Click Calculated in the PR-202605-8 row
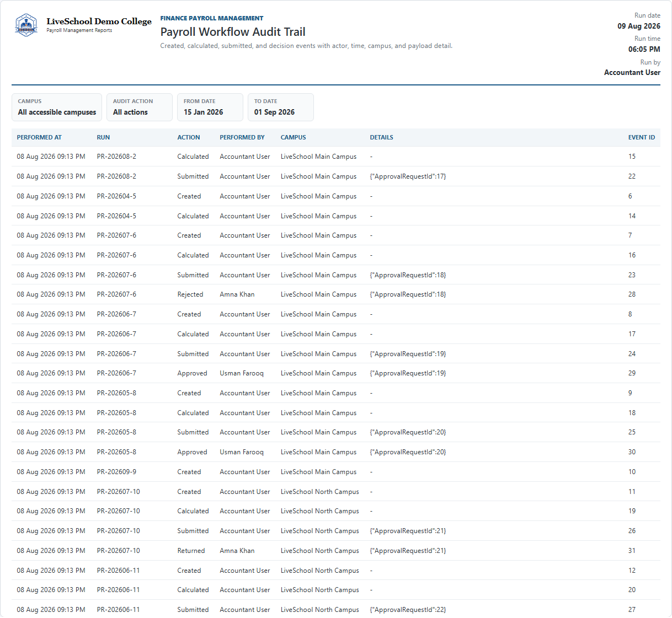Image resolution: width=672 pixels, height=618 pixels. [193, 413]
